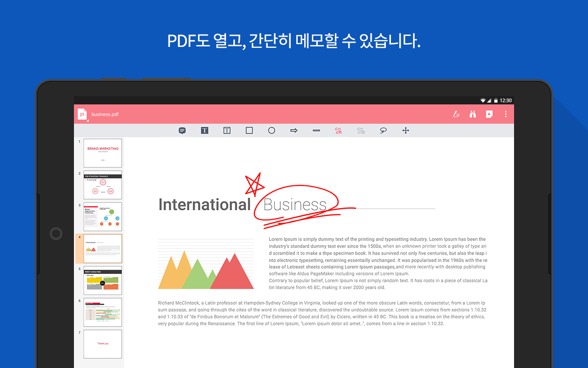Click the red hand-drawn star annotation
588x368 pixels.
(254, 184)
